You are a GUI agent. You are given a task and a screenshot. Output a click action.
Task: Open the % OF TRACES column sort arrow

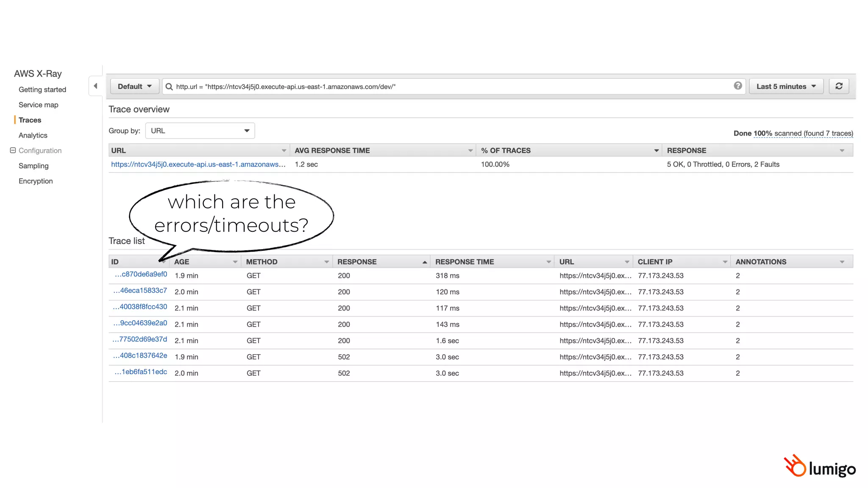coord(656,151)
